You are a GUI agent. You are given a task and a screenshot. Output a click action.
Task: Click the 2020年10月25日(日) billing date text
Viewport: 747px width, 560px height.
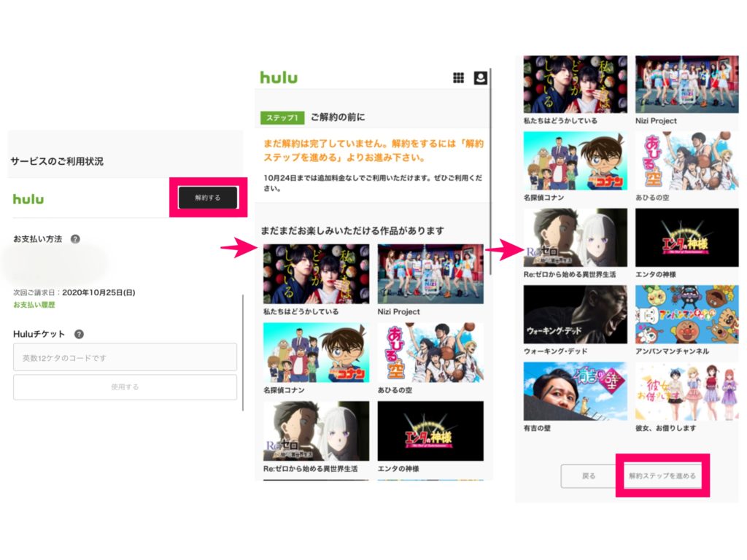[x=98, y=292]
